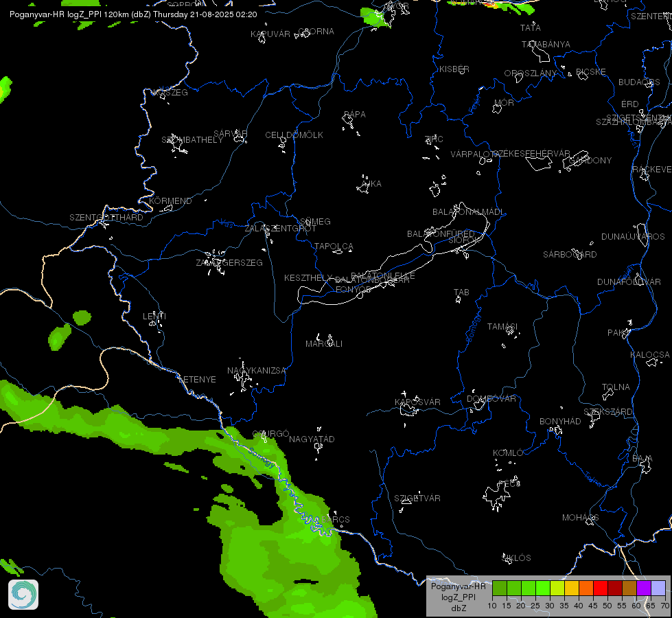Click the MÓR town label
672x618 pixels.
point(504,103)
